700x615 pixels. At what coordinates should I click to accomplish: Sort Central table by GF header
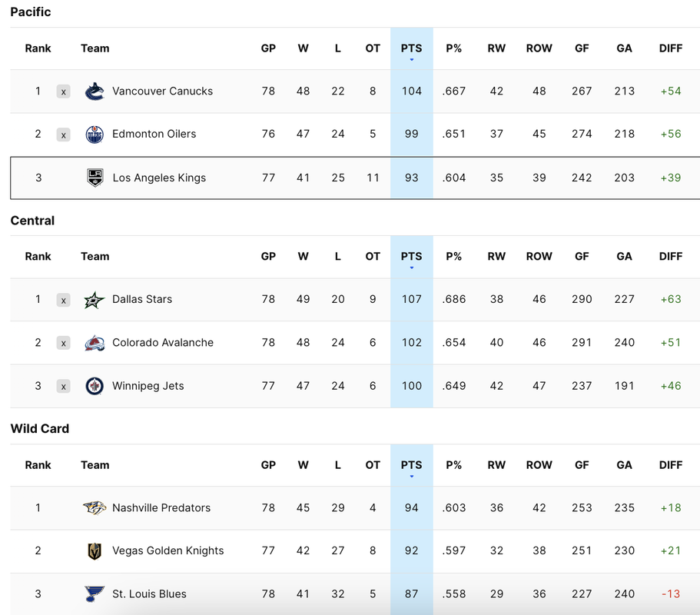(x=582, y=256)
